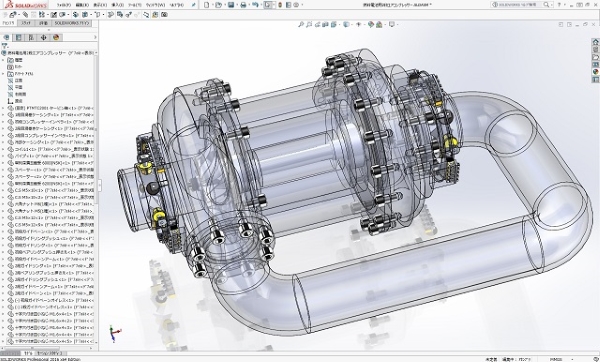
Task: Click the Save floppy disk icon
Action: (231, 5)
